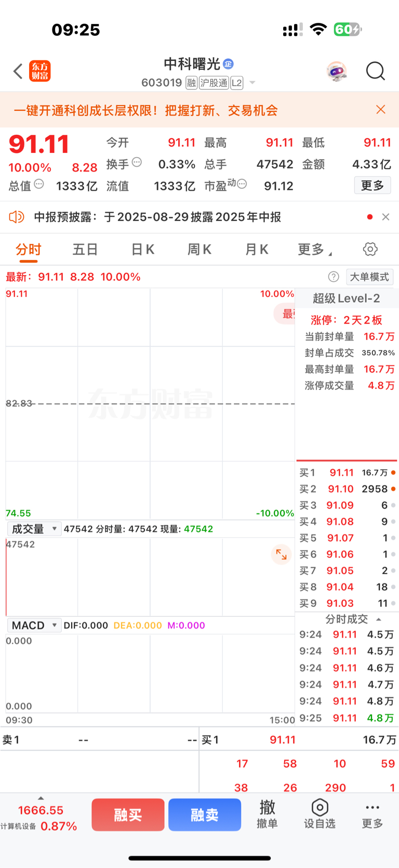Viewport: 399px width, 868px height.
Task: Expand the volume chart fullscreen icon
Action: point(281,554)
